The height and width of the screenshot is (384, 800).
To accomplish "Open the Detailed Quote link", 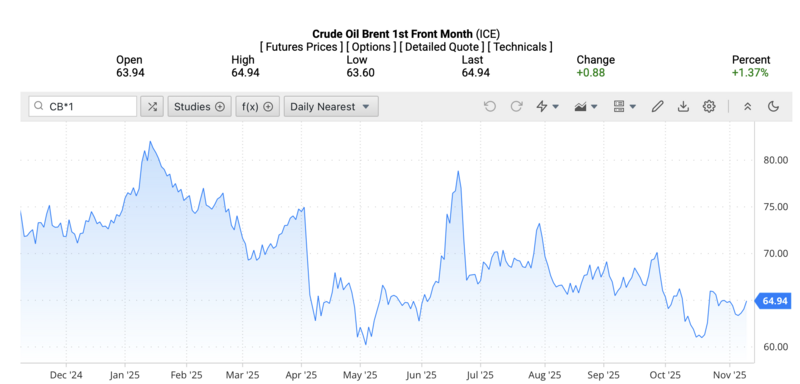I will point(442,47).
